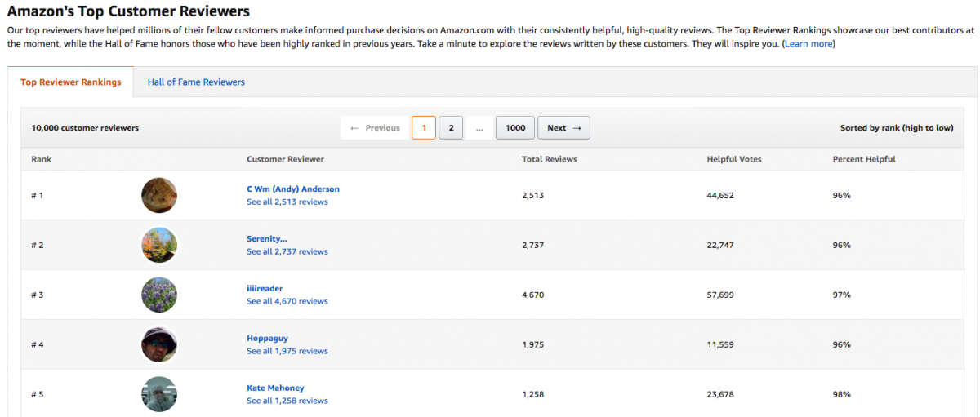
Task: Go to page 2
Action: (x=451, y=128)
